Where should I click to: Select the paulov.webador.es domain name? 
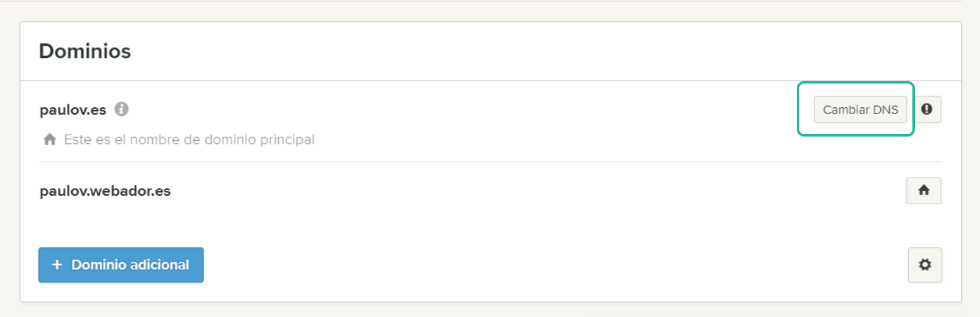point(105,191)
